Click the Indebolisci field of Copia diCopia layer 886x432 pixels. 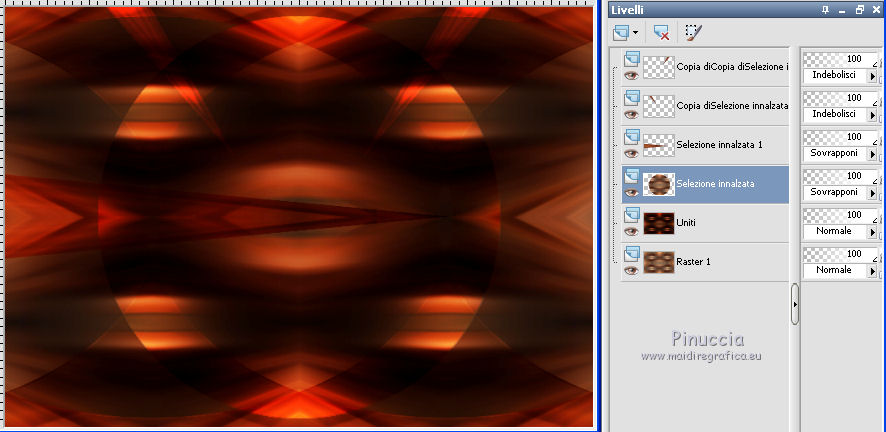click(835, 75)
